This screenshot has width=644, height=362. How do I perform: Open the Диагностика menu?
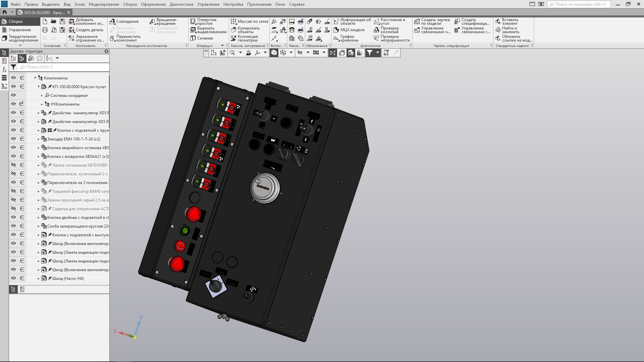pos(181,4)
